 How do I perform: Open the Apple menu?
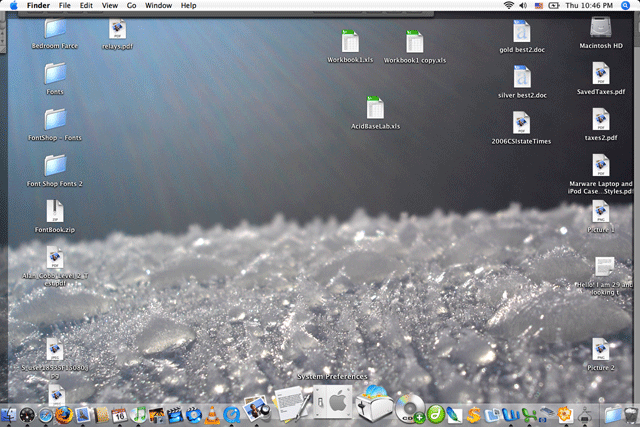(x=13, y=5)
